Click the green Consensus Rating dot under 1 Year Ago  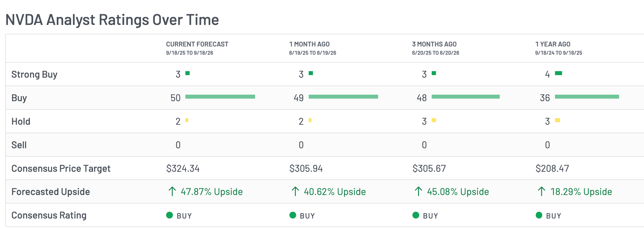point(539,215)
